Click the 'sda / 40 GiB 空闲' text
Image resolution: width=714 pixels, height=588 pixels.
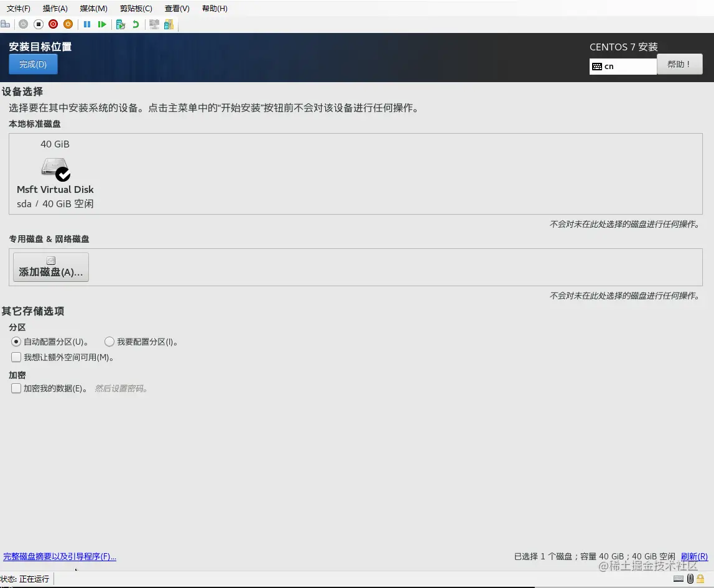pyautogui.click(x=55, y=203)
